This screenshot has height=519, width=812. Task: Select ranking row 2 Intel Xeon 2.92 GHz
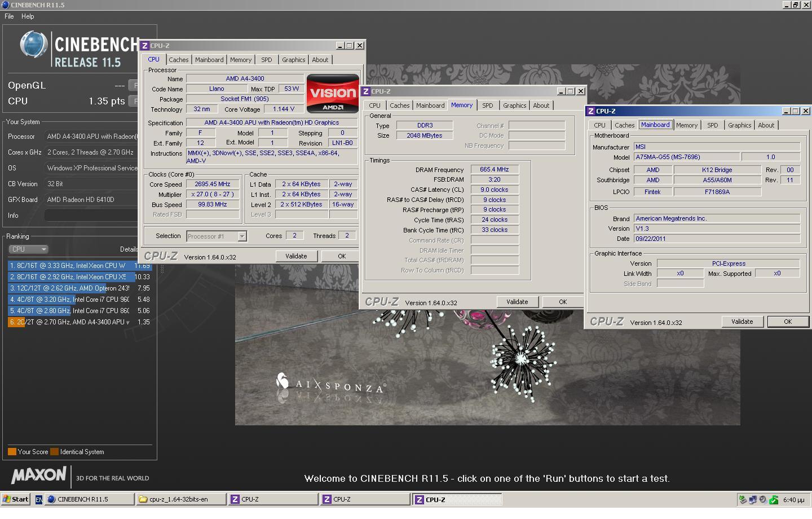coord(80,277)
